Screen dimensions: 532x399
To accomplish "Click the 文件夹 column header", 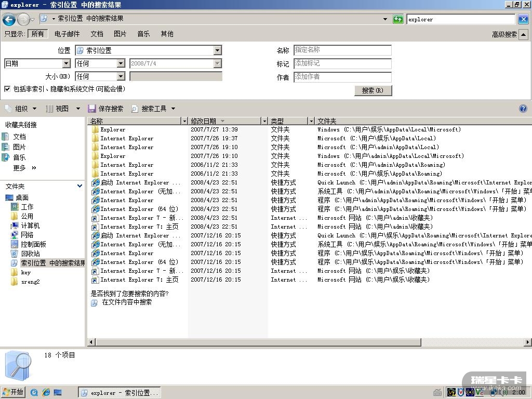I will tap(423, 121).
